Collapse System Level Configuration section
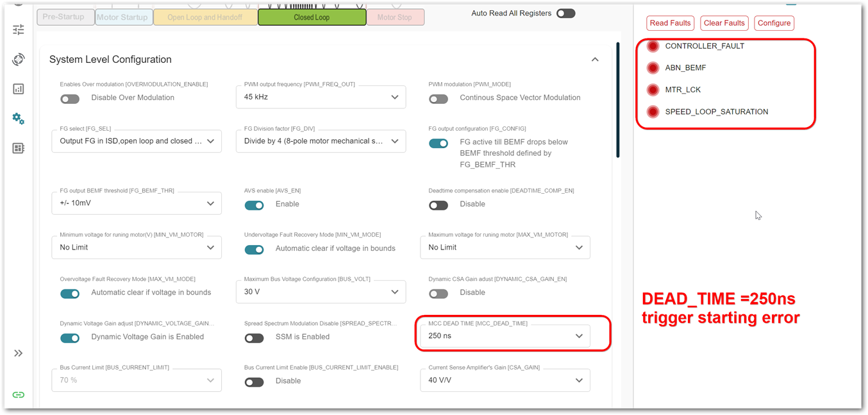The height and width of the screenshot is (415, 868). pos(595,60)
